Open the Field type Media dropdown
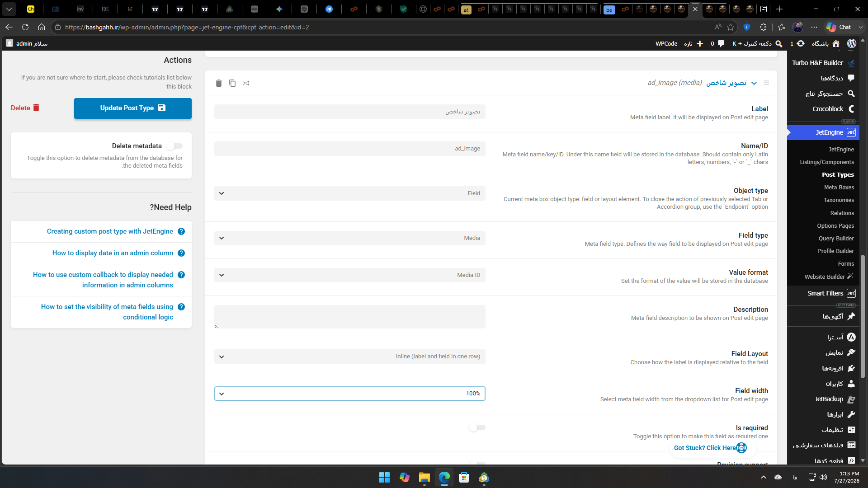This screenshot has width=868, height=488. (350, 238)
